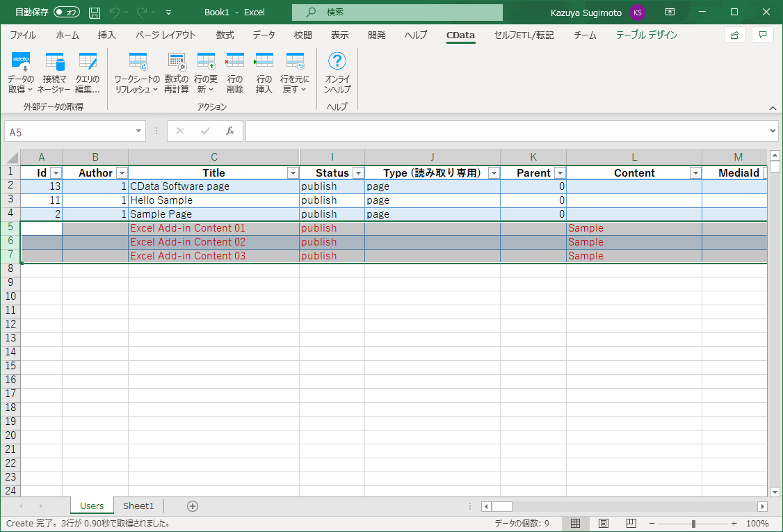This screenshot has width=783, height=532.
Task: Zoom in using the plus icon
Action: (x=734, y=524)
